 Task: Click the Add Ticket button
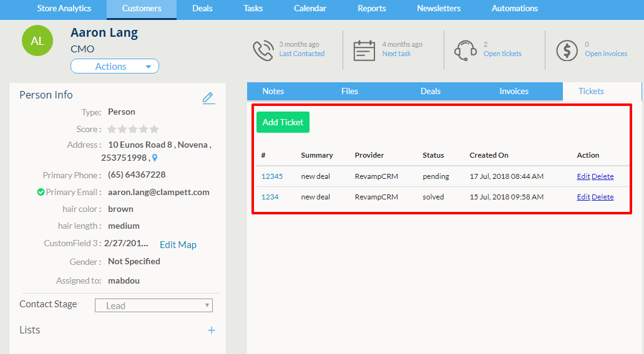[x=283, y=122]
